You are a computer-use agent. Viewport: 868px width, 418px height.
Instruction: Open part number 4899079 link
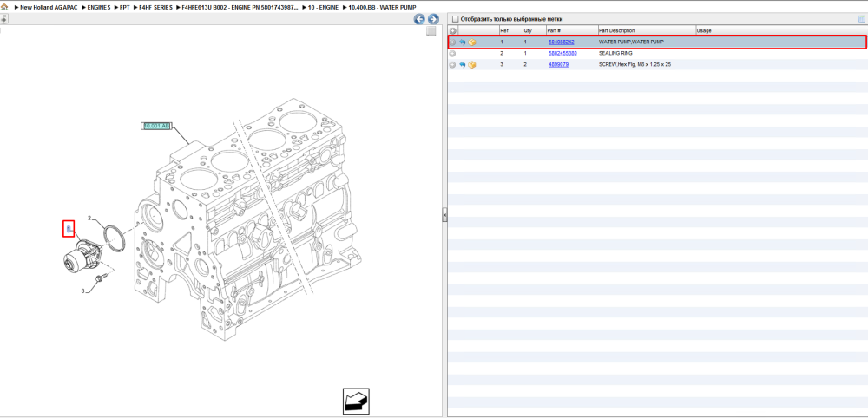pos(558,65)
